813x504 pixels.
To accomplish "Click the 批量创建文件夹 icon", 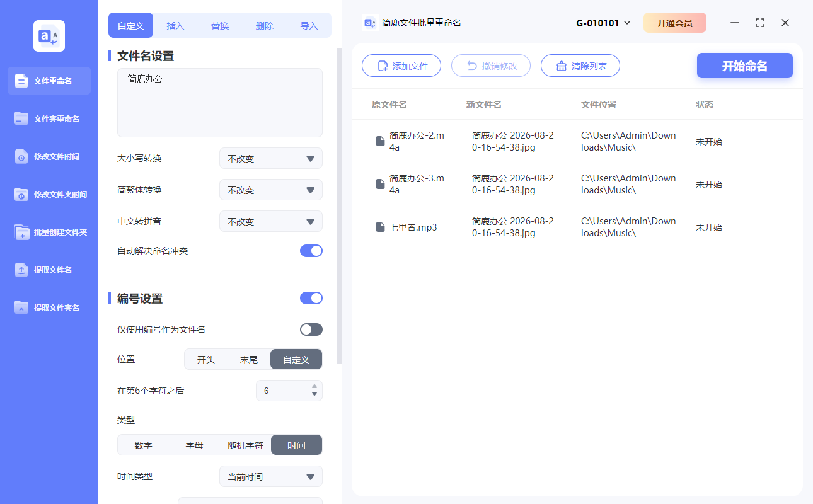I will coord(21,232).
